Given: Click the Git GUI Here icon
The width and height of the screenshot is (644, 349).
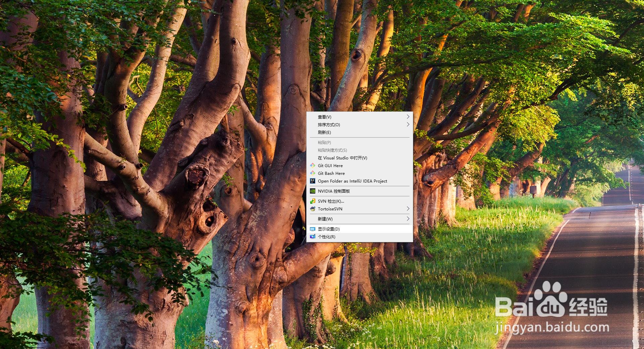Looking at the screenshot, I should (313, 165).
